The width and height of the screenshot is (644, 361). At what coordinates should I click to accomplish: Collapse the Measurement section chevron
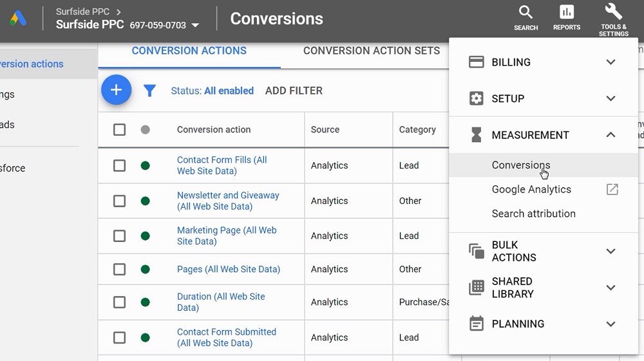[x=611, y=135]
